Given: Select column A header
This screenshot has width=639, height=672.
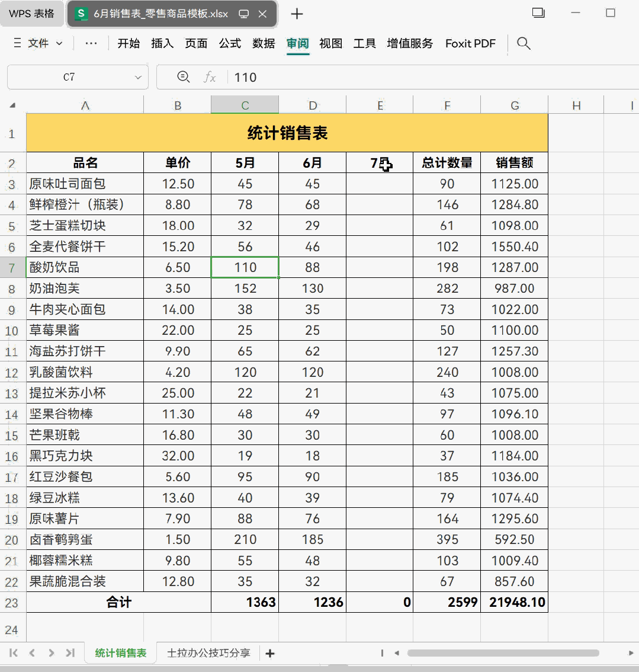Looking at the screenshot, I should coord(85,105).
